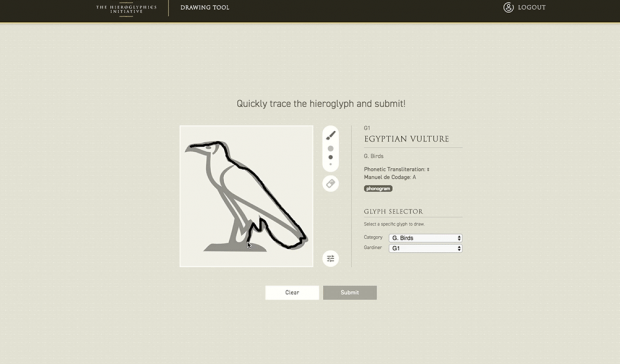Open the Hieroglyphics Initiative logo home
This screenshot has height=364, width=620.
[126, 9]
